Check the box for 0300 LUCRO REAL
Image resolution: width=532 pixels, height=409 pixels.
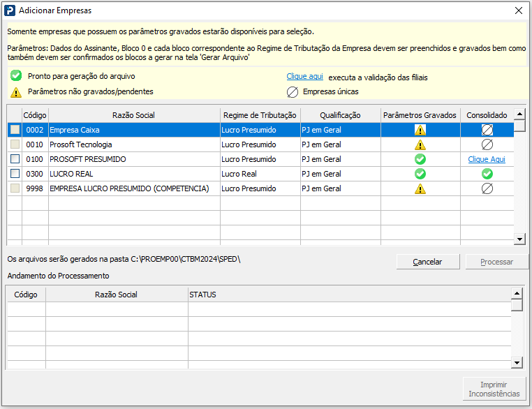15,174
